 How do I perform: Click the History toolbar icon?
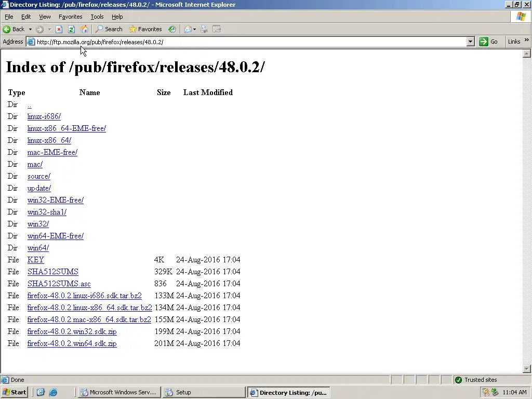pos(172,29)
